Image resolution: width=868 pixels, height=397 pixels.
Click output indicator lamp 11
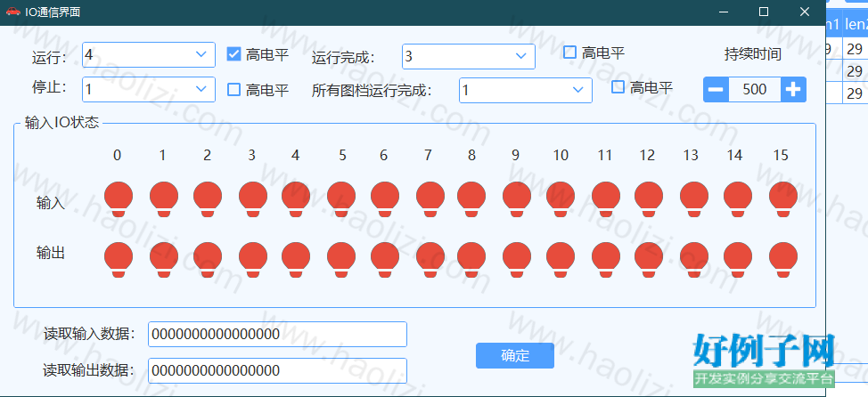pyautogui.click(x=606, y=259)
